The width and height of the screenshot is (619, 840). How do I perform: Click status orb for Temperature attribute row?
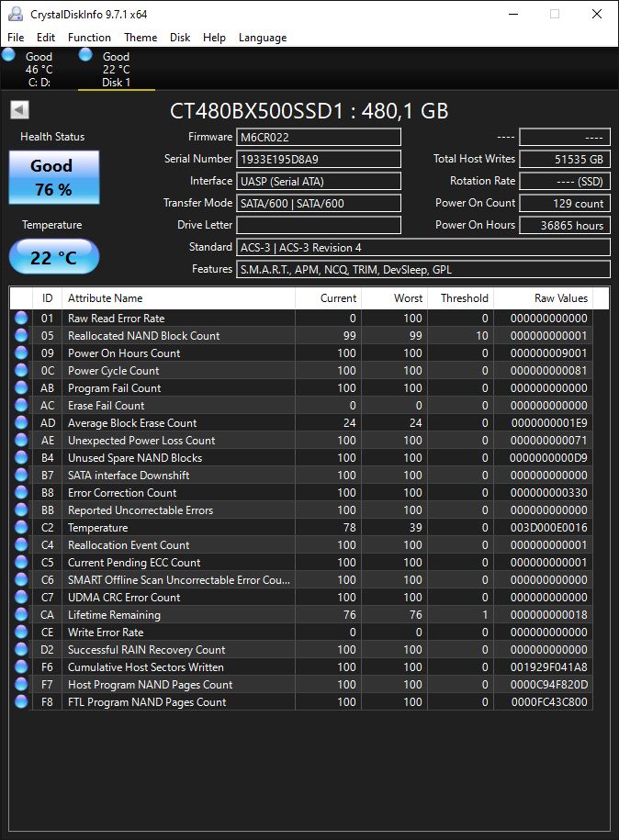21,528
